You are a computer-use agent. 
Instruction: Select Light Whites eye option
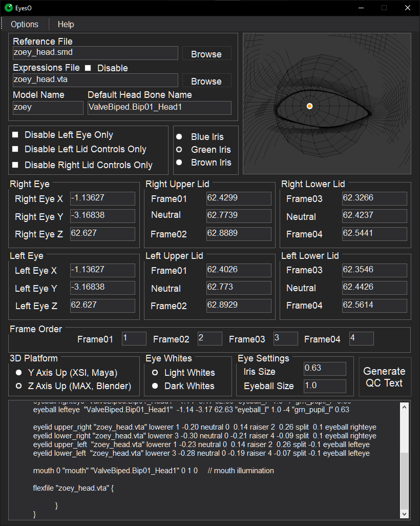coord(155,373)
